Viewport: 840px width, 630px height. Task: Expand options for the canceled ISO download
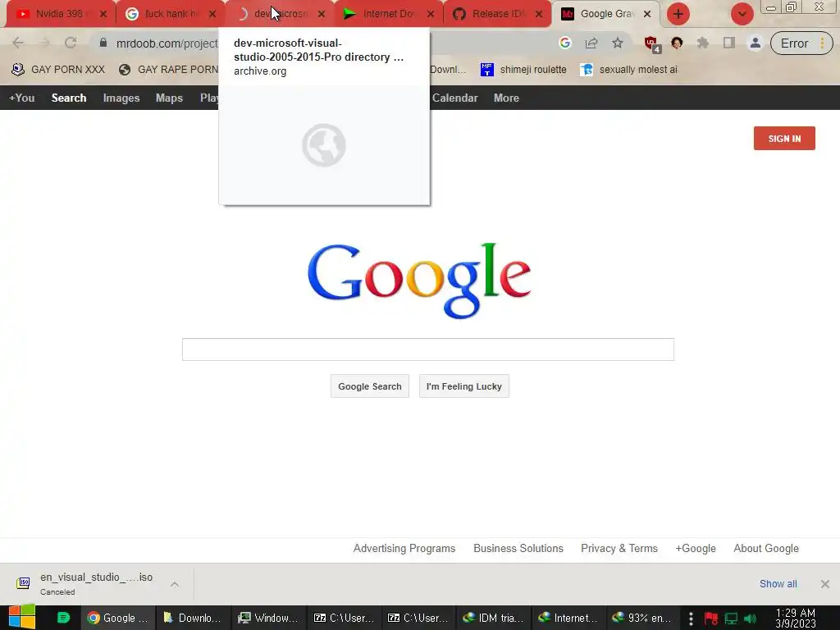click(x=175, y=584)
